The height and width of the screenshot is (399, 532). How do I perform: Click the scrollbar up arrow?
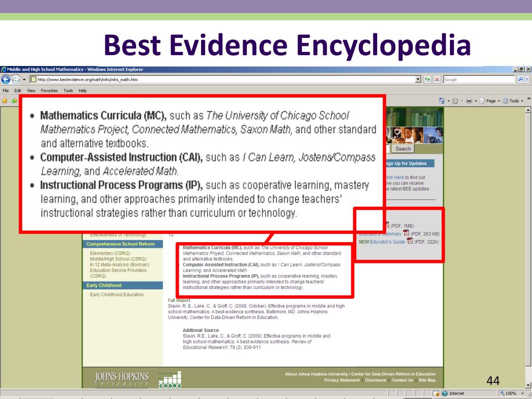pyautogui.click(x=528, y=110)
